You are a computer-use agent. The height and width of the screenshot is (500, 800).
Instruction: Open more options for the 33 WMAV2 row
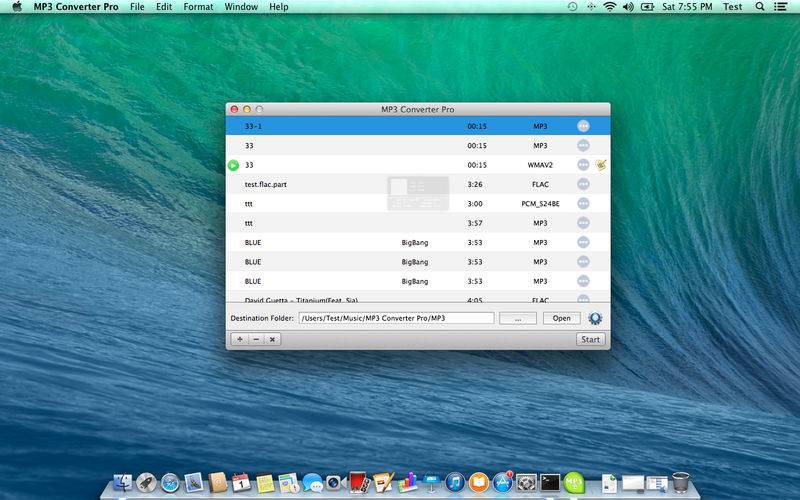coord(583,165)
